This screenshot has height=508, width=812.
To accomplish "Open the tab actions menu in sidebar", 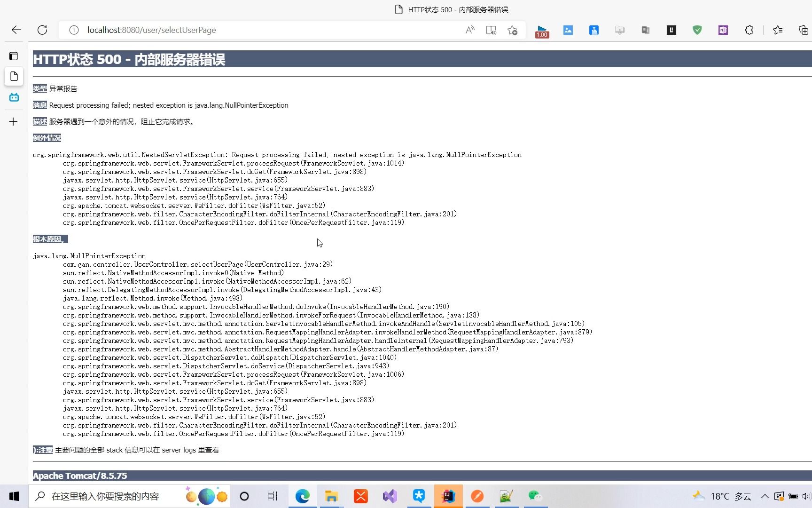I will 14,56.
